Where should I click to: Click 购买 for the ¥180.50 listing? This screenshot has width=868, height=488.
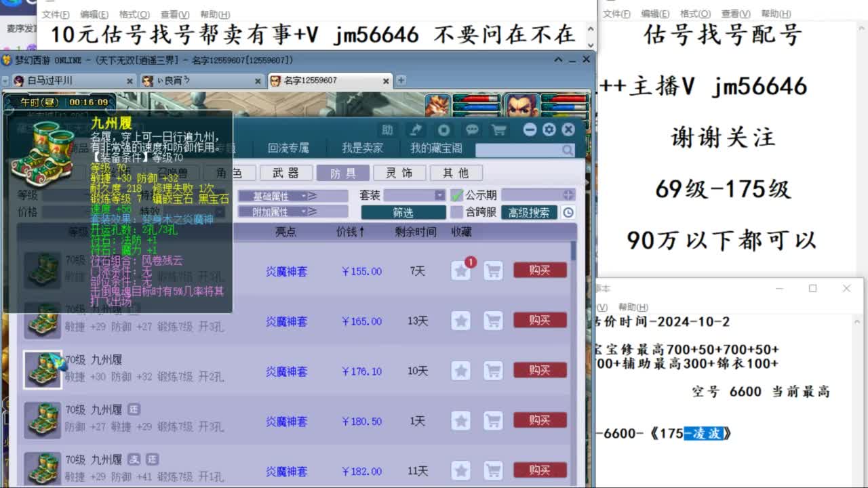pos(540,421)
